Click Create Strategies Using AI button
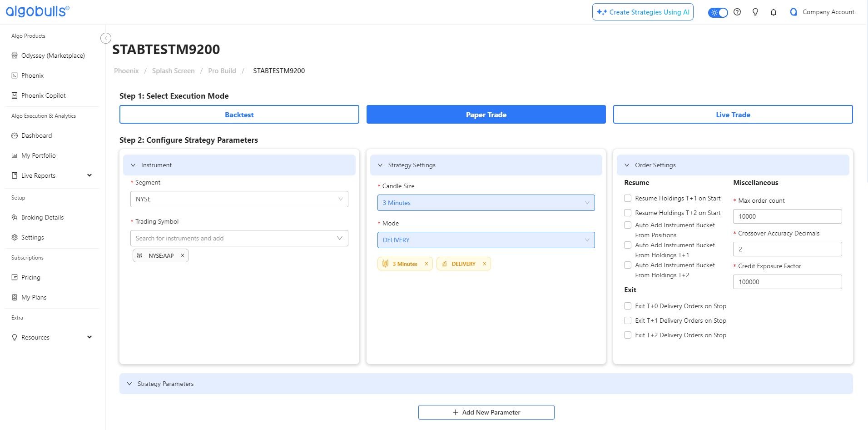Image resolution: width=868 pixels, height=430 pixels. [x=643, y=12]
